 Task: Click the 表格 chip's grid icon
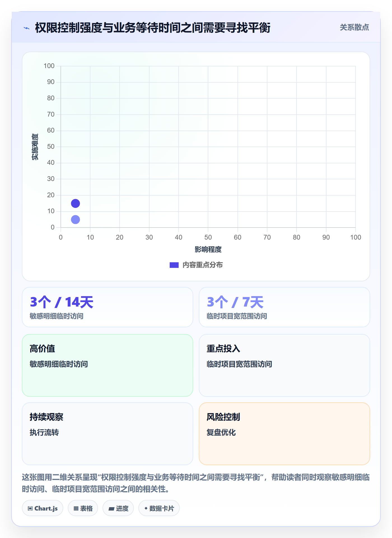[x=76, y=509]
